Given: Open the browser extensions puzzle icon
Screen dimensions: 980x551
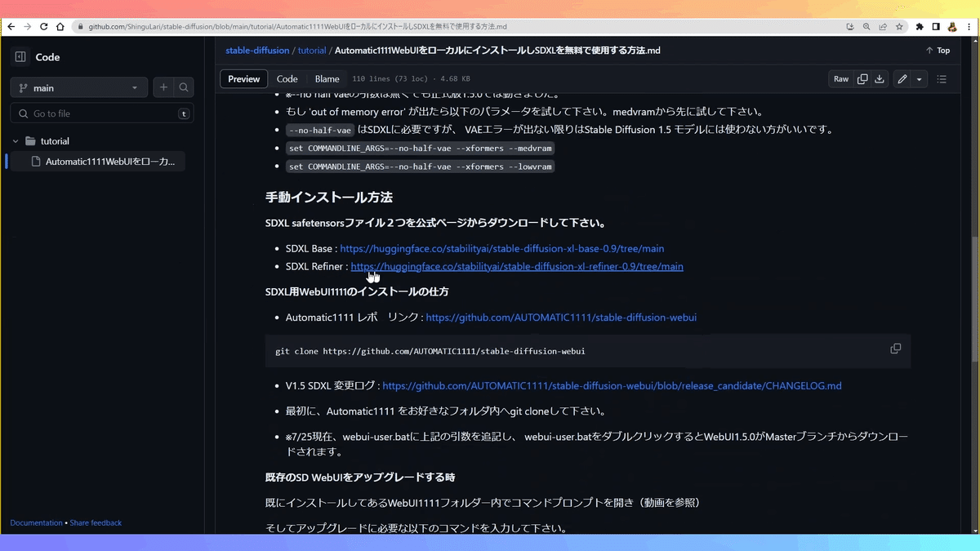Looking at the screenshot, I should (x=920, y=26).
